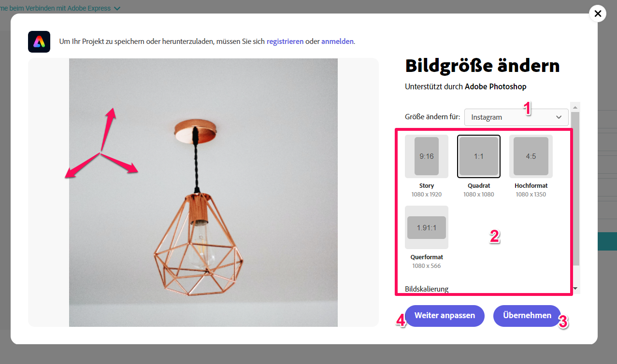Expand the Adobe Express connection problems chevron
Image resolution: width=617 pixels, height=364 pixels.
117,8
